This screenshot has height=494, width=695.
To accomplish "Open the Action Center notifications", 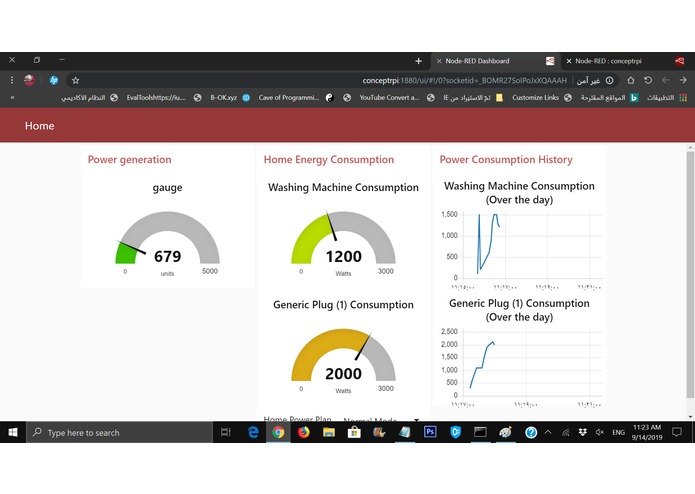I will (676, 432).
